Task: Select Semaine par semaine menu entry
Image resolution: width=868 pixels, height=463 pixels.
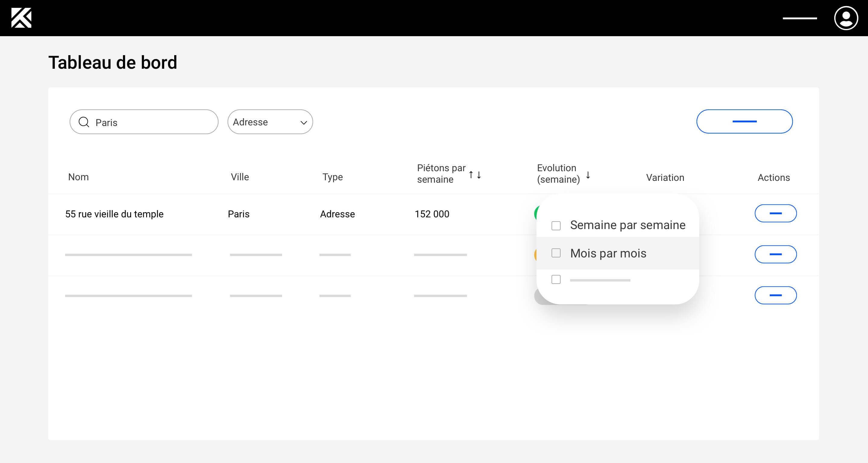Action: (x=617, y=225)
